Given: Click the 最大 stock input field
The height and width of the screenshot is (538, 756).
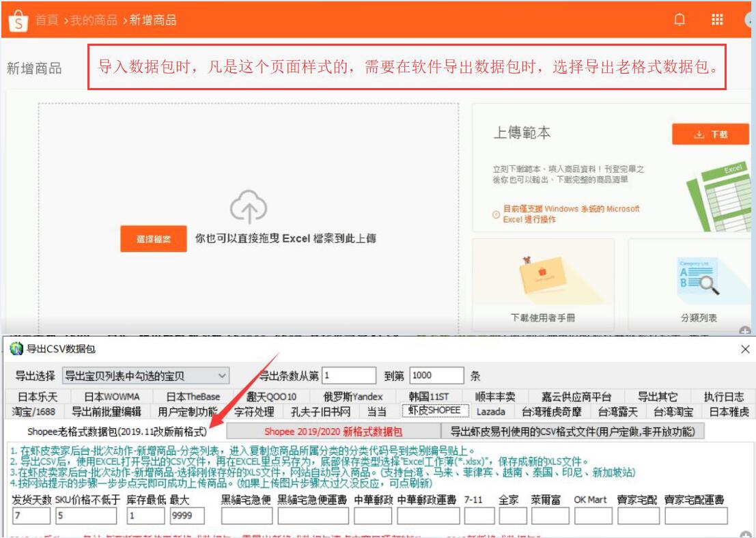Looking at the screenshot, I should pos(187,516).
